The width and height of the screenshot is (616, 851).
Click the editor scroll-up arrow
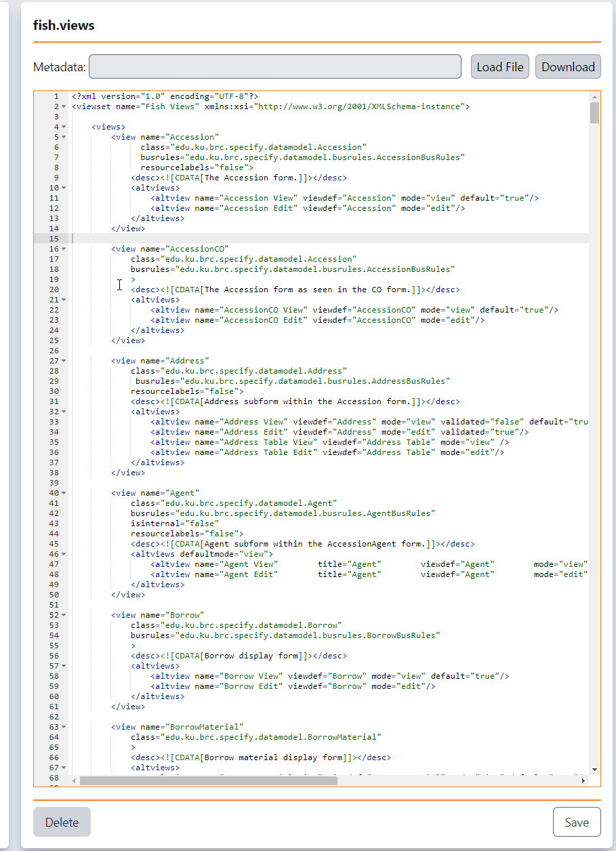(x=594, y=96)
